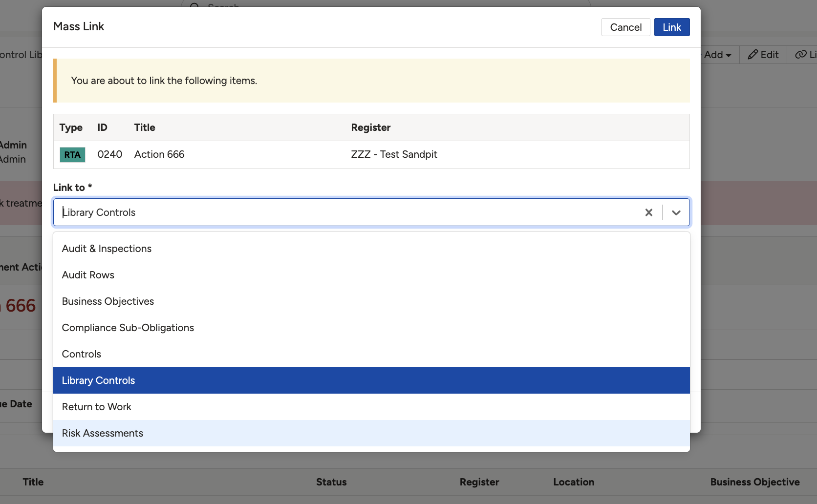Click the Location column header in background
The height and width of the screenshot is (504, 817).
point(574,482)
